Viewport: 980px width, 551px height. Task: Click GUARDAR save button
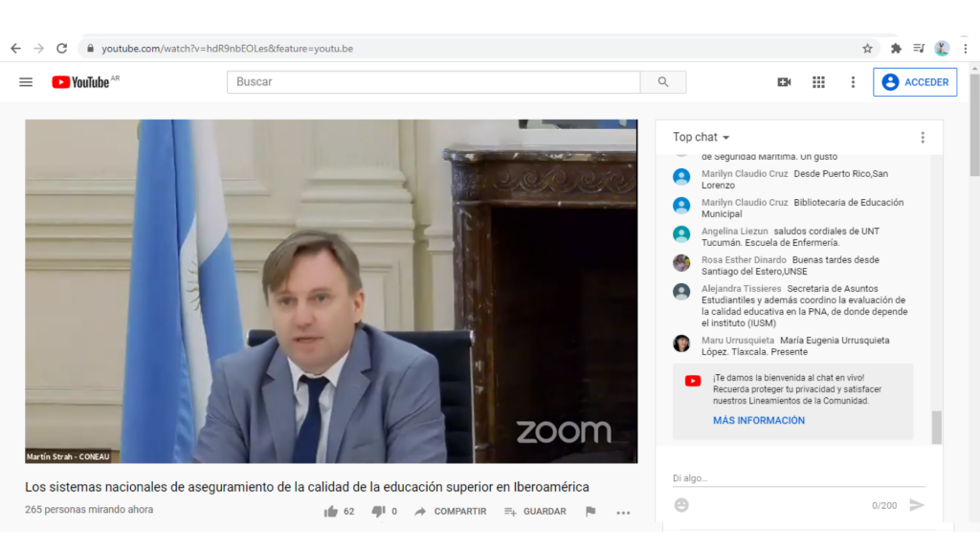click(535, 511)
